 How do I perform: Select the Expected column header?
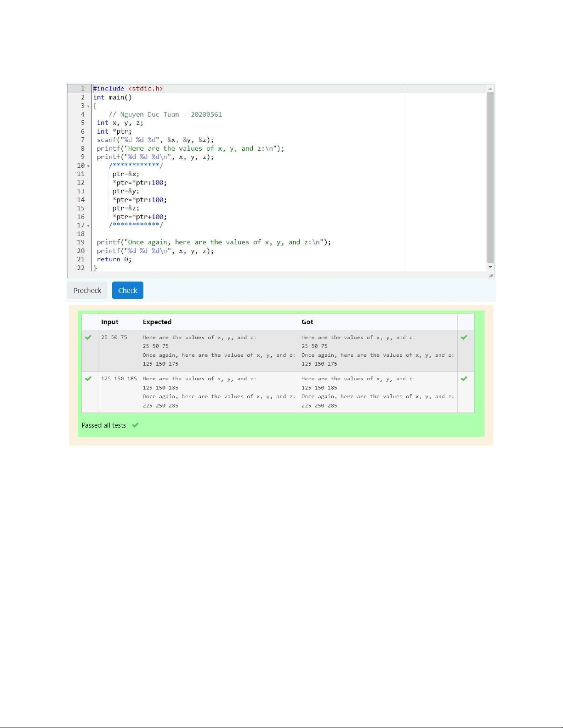157,322
